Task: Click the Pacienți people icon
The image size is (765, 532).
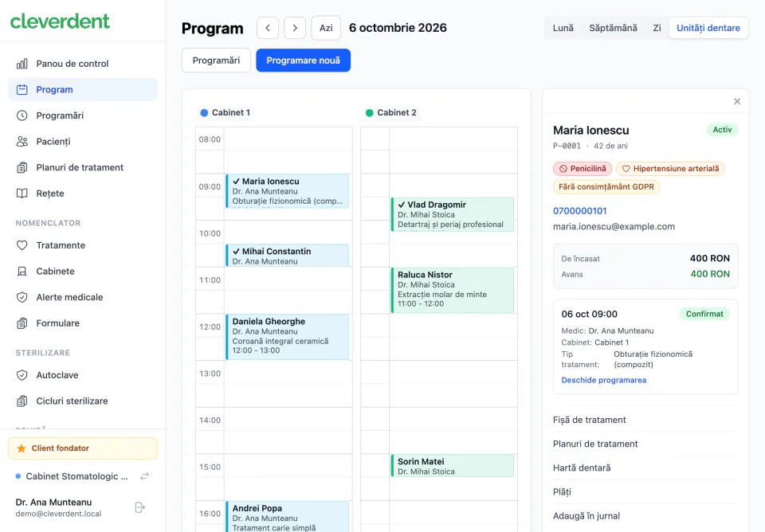Action: (x=22, y=142)
